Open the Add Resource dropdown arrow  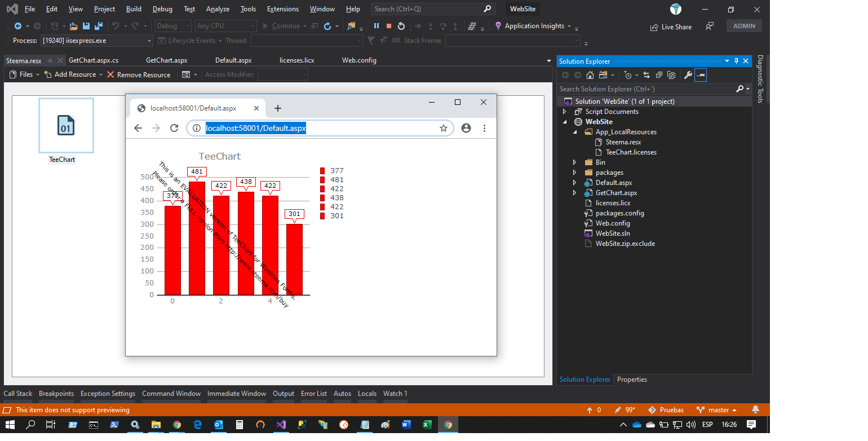101,74
